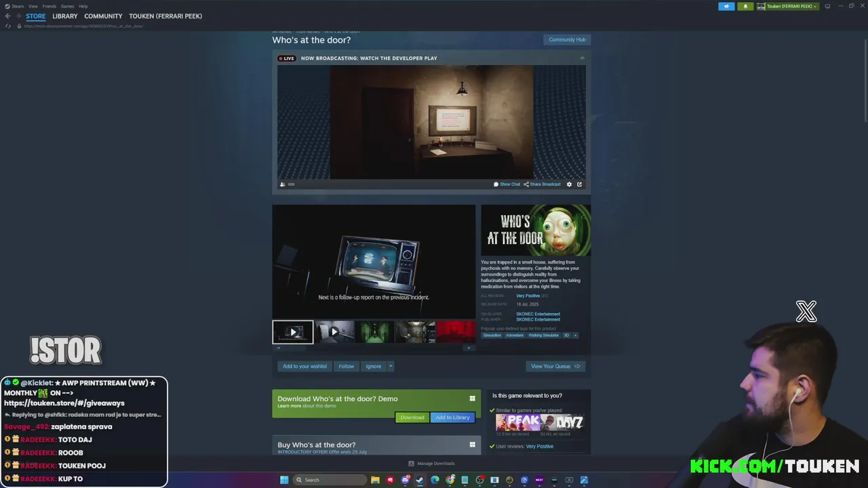868x488 pixels.
Task: Open Google Chrome from the taskbar
Action: (x=450, y=480)
